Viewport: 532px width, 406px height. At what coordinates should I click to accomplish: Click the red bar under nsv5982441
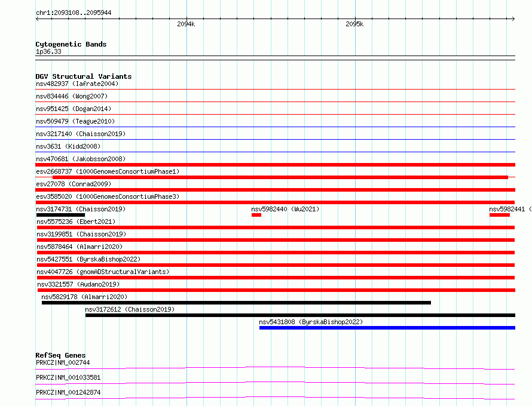point(500,215)
